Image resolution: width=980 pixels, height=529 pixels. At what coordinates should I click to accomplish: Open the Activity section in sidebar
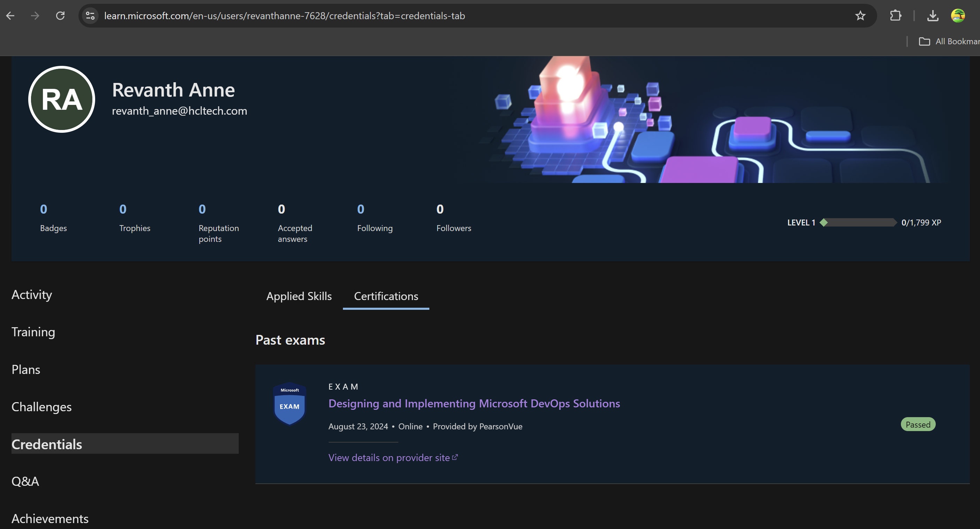tap(32, 294)
